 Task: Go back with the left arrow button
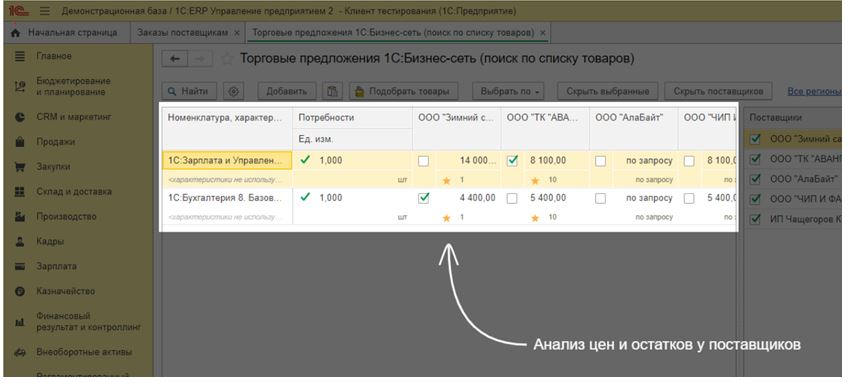[175, 59]
